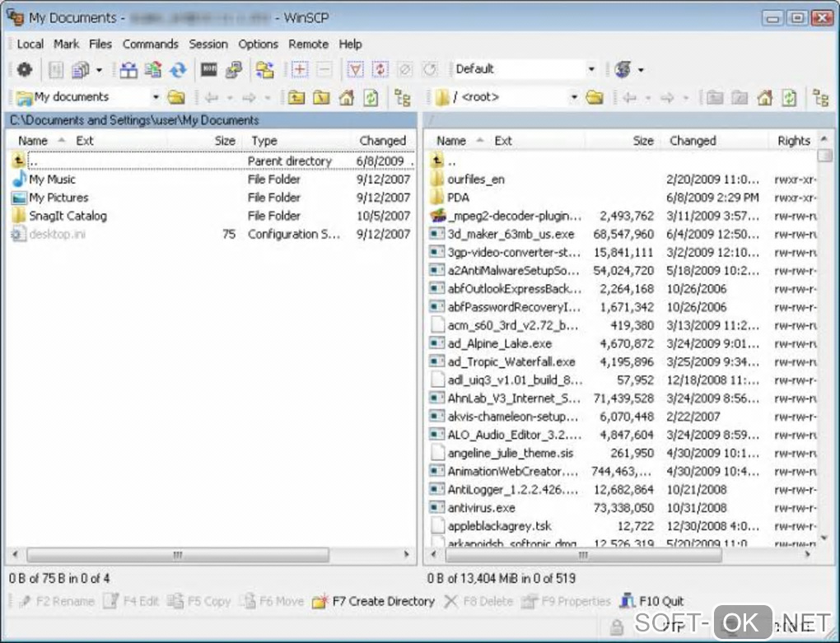The height and width of the screenshot is (643, 840).
Task: Select PDA remote folder
Action: (x=458, y=198)
